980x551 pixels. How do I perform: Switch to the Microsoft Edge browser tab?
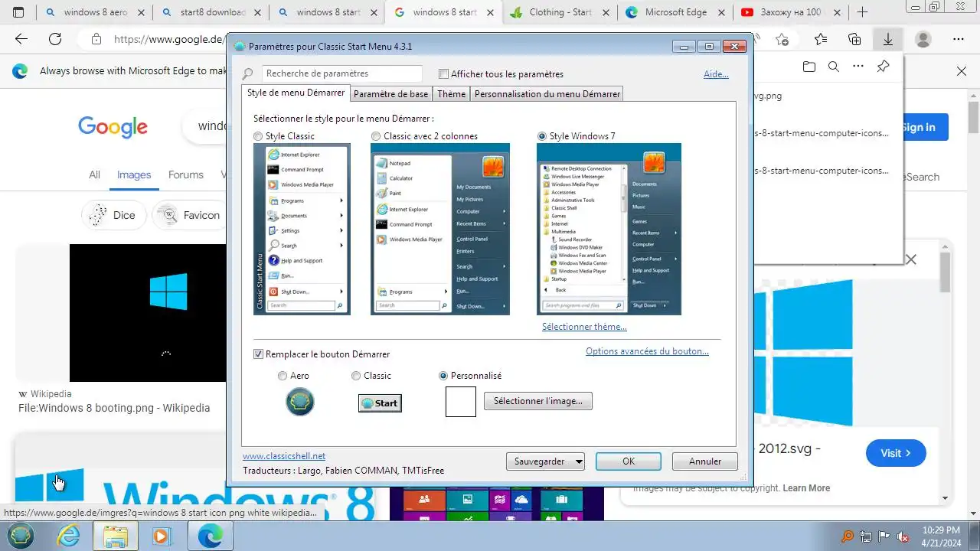coord(675,12)
